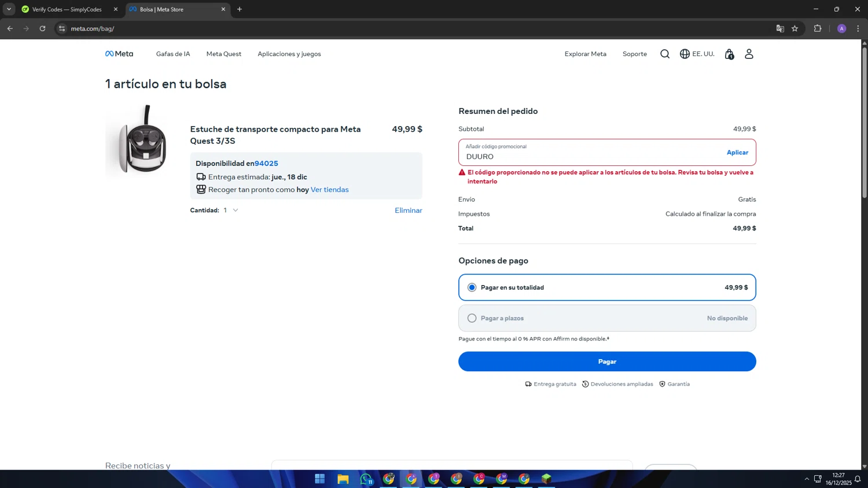
Task: Open the tab search dropdown arrow
Action: (9, 9)
